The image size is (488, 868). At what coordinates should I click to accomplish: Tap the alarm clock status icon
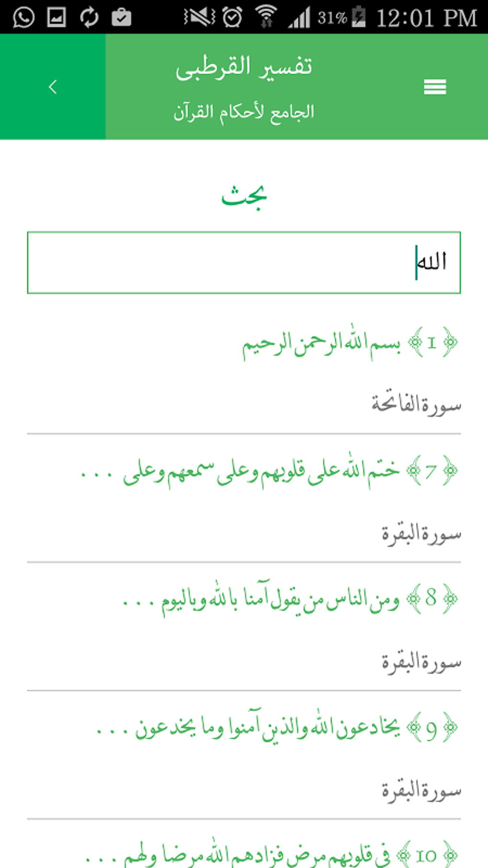coord(233,18)
